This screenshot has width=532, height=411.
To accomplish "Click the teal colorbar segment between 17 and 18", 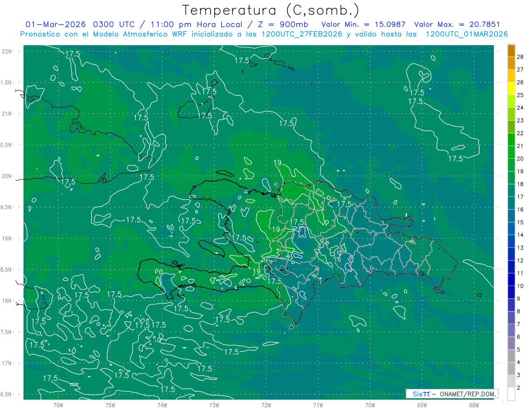I will pyautogui.click(x=511, y=190).
